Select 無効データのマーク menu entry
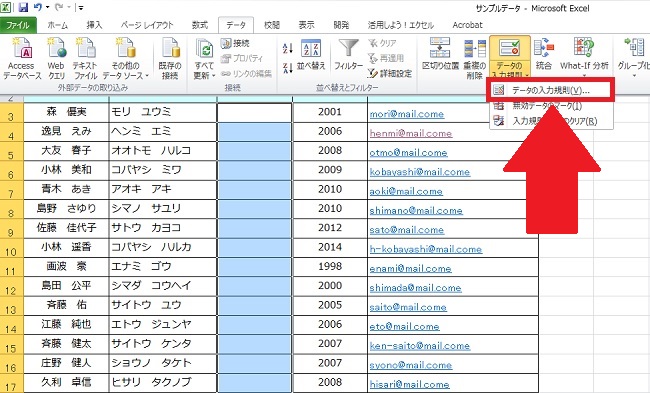The height and width of the screenshot is (393, 650). point(547,106)
